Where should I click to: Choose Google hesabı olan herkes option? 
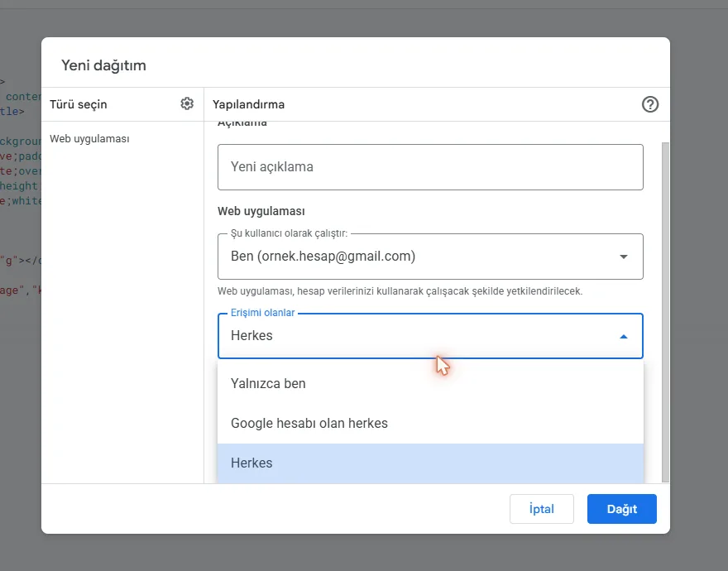pyautogui.click(x=430, y=423)
